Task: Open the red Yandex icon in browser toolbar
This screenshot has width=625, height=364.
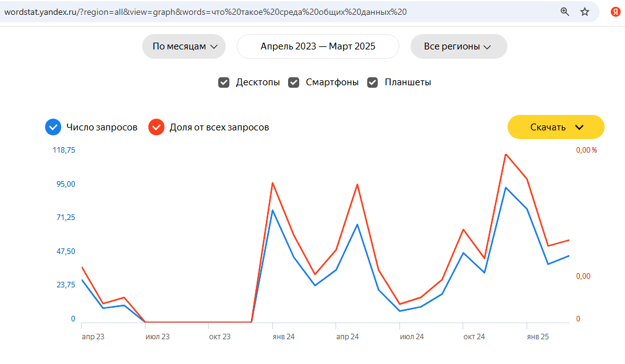Action: (x=615, y=12)
